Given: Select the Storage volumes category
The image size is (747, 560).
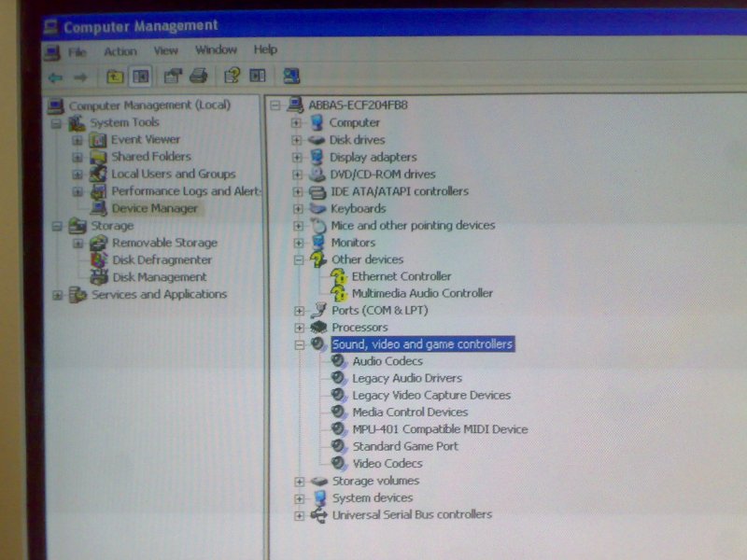Looking at the screenshot, I should click(x=376, y=481).
